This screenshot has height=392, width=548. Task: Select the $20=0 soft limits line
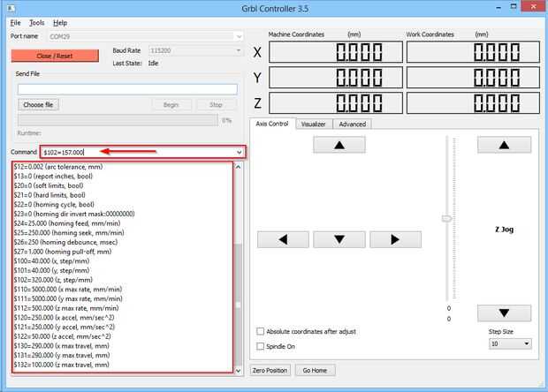pos(49,185)
